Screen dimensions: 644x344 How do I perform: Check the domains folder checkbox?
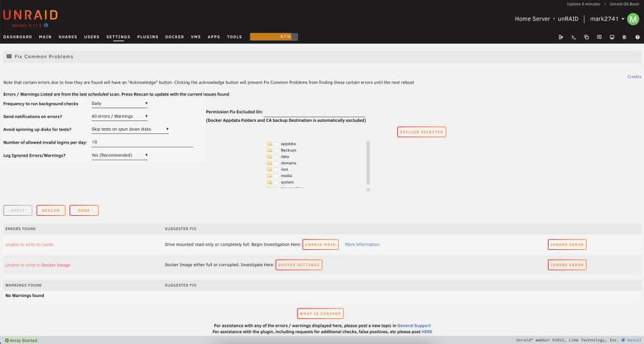coord(276,163)
